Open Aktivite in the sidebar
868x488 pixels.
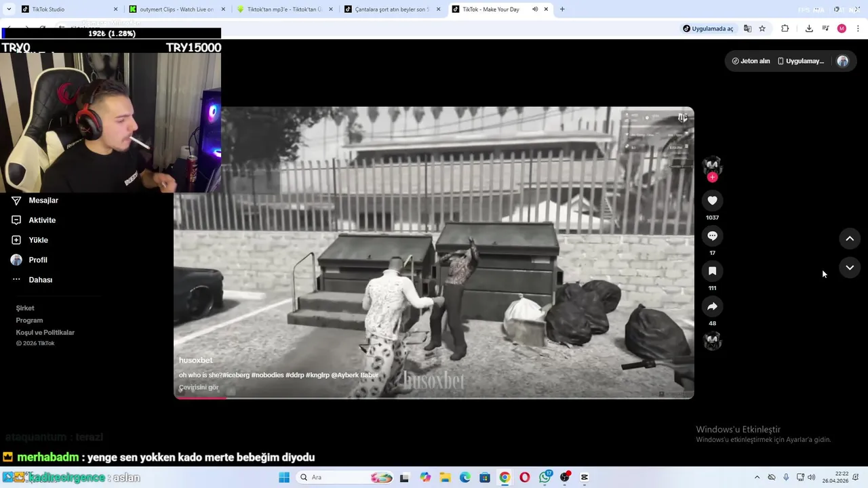pos(42,220)
